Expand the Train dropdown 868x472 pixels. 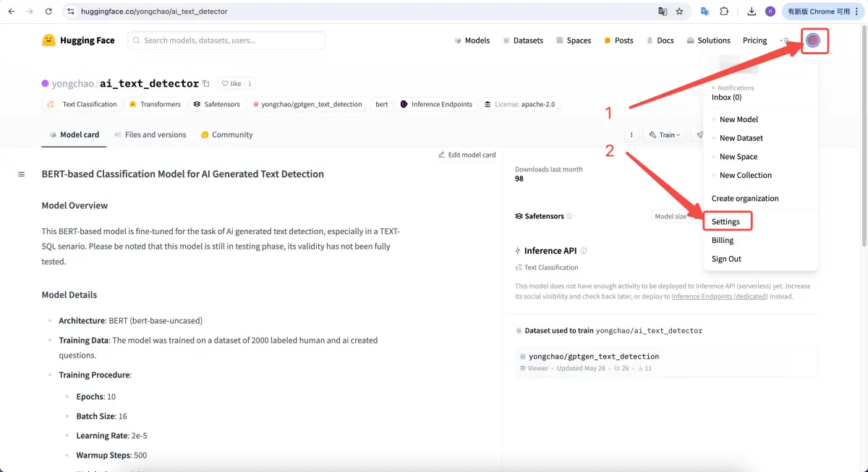click(665, 134)
